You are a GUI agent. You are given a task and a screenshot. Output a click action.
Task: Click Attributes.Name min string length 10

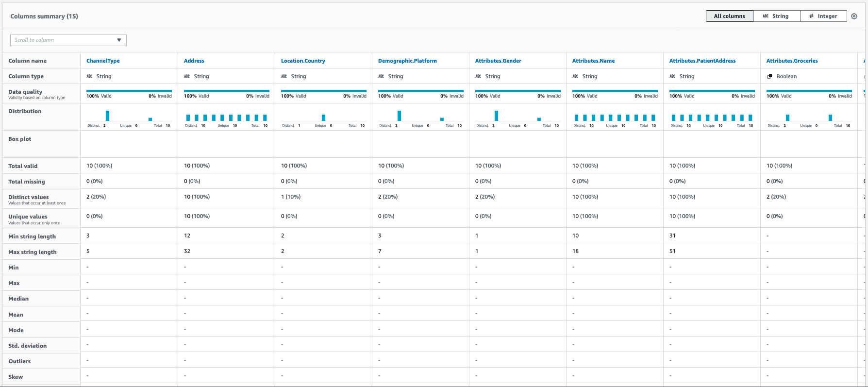pyautogui.click(x=575, y=236)
